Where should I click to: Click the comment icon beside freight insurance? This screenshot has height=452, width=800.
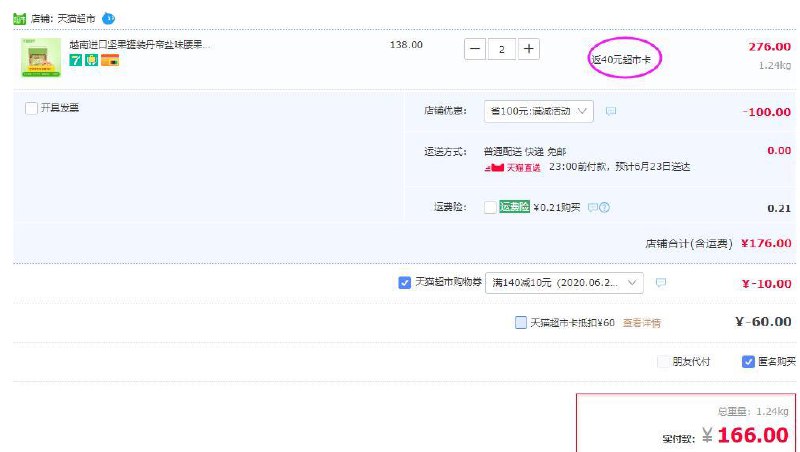tap(592, 208)
